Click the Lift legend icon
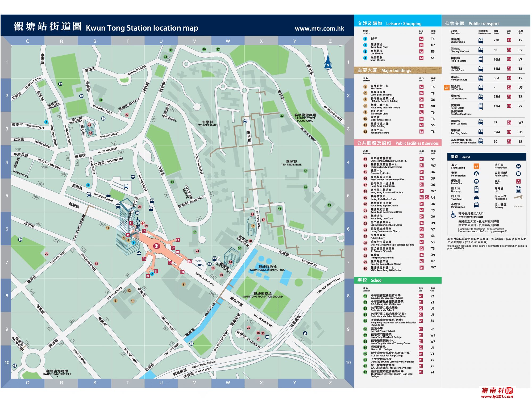532x399 pixels. [x=518, y=189]
